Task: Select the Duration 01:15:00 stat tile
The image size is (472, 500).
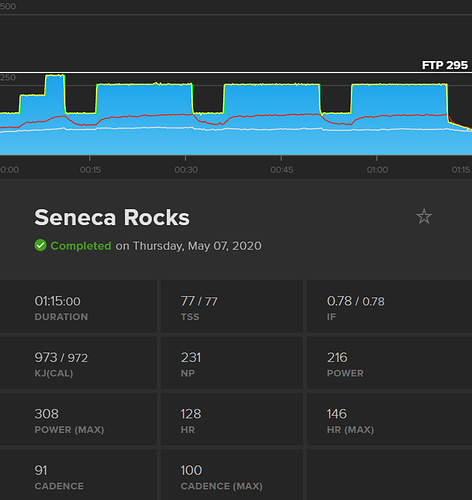Action: [x=78, y=306]
